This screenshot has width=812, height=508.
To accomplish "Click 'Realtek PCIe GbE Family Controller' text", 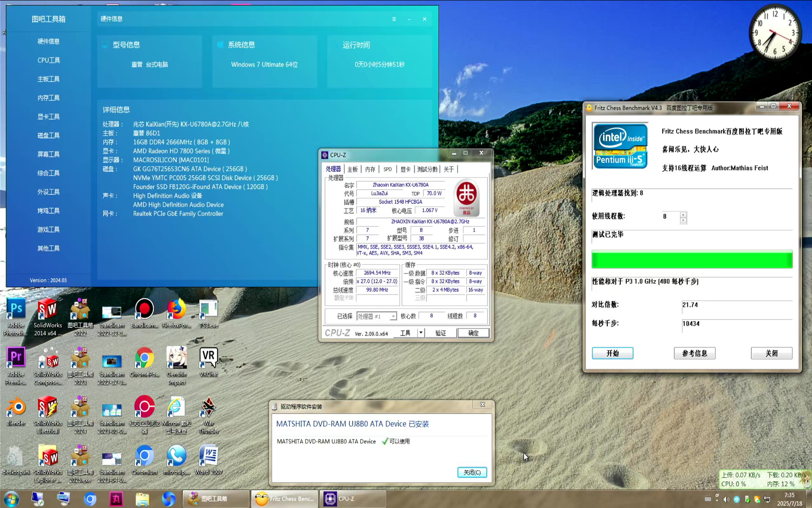I will 178,214.
